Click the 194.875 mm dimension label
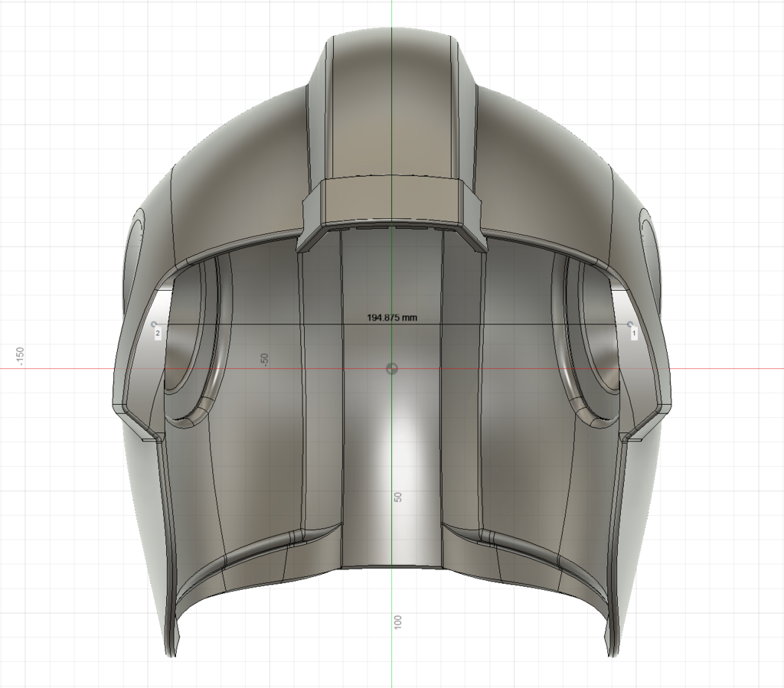 pos(393,316)
